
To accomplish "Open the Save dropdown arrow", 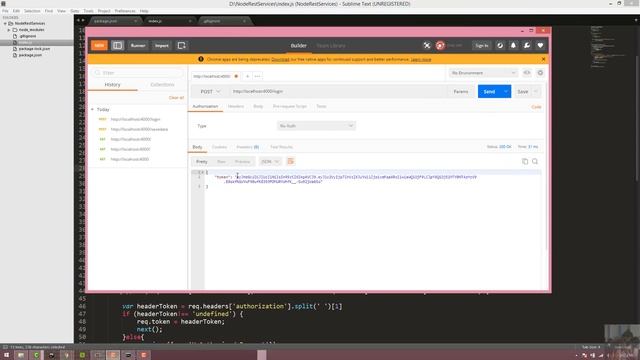I will [x=536, y=91].
